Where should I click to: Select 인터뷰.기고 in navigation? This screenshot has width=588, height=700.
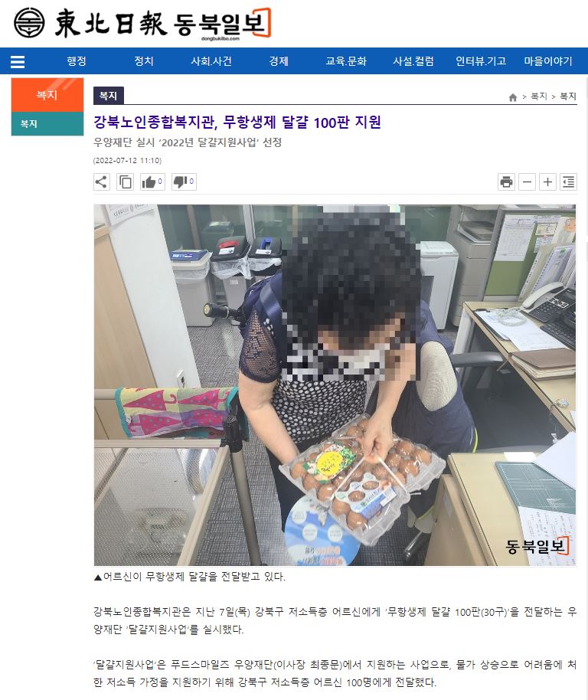pyautogui.click(x=481, y=61)
